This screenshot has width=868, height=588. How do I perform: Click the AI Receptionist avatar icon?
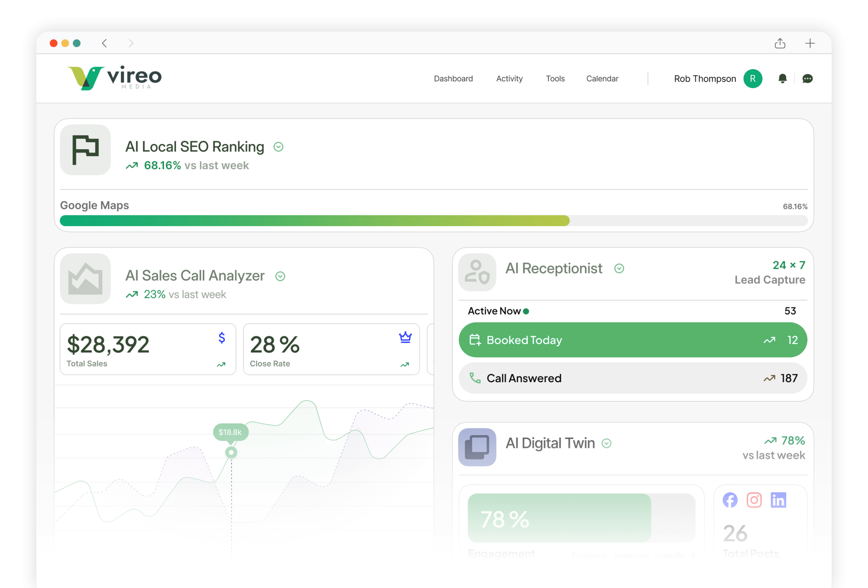(x=477, y=272)
